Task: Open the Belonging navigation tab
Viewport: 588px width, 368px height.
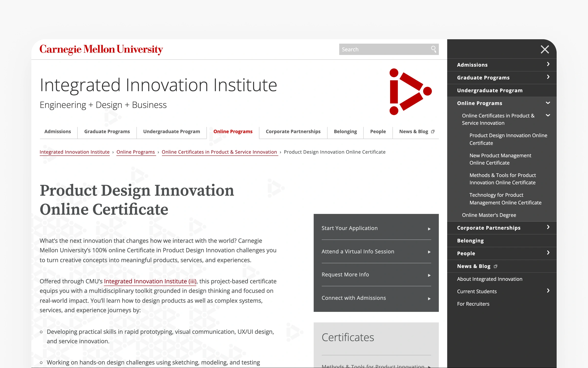Action: [x=345, y=131]
